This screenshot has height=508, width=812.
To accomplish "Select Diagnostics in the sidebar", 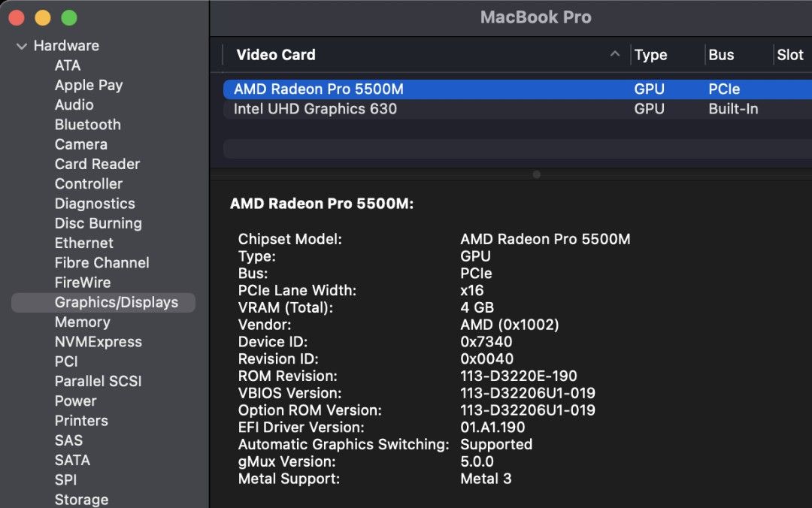I will point(95,204).
